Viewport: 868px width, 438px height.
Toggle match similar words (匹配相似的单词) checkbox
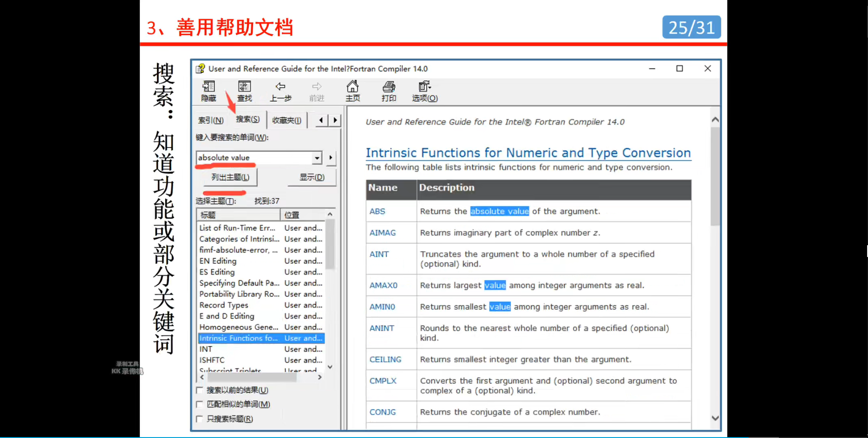click(x=199, y=404)
